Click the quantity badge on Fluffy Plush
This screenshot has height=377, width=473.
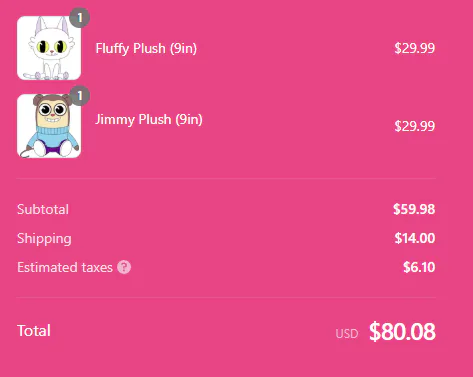pos(80,18)
